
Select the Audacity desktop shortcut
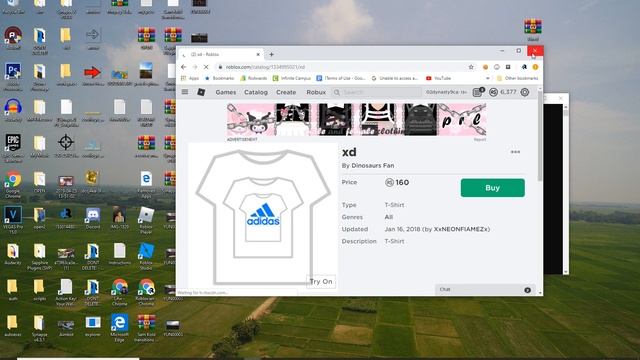(13, 254)
